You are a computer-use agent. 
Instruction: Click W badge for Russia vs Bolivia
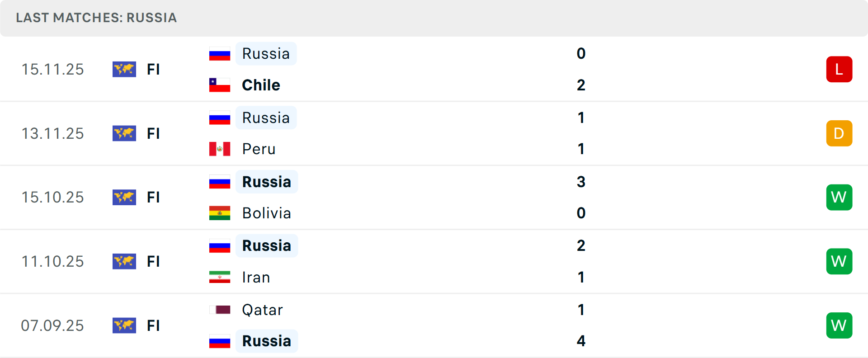tap(839, 197)
